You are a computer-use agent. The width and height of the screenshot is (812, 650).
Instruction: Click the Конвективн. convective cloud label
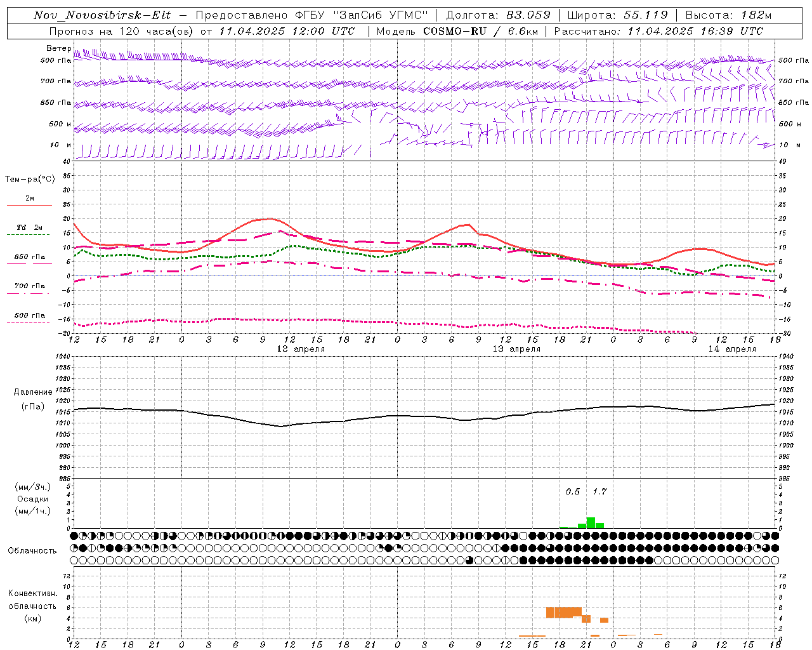(32, 594)
